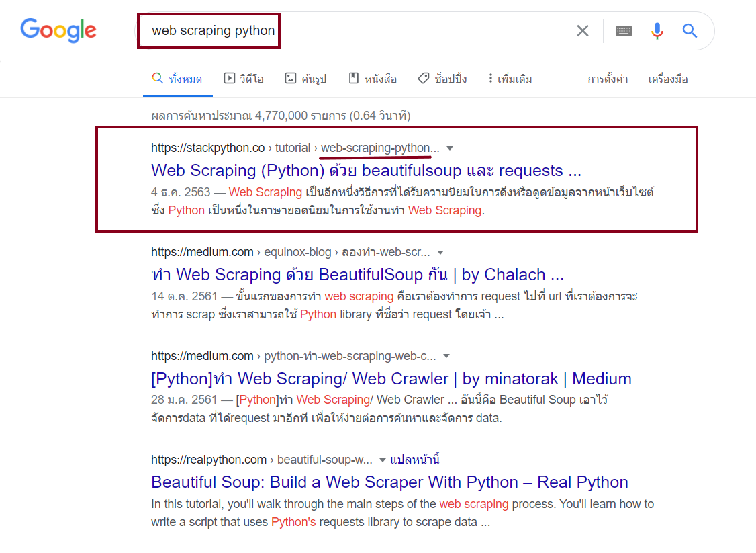Start voice search with microphone icon

657,31
